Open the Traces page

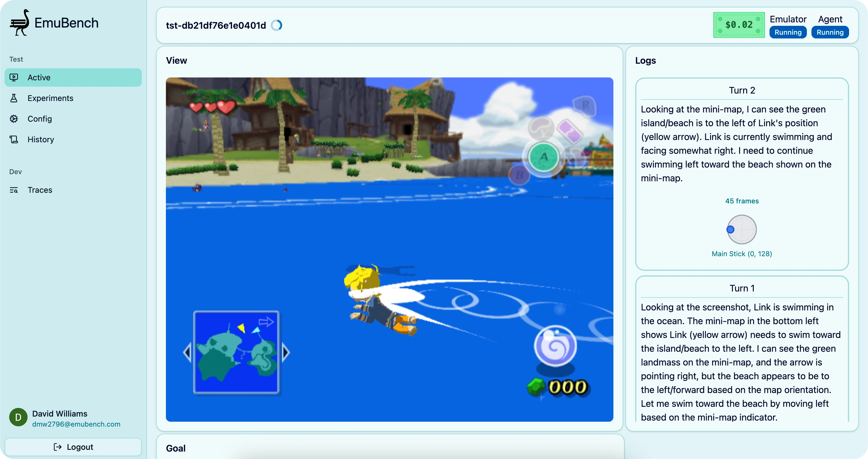tap(40, 190)
